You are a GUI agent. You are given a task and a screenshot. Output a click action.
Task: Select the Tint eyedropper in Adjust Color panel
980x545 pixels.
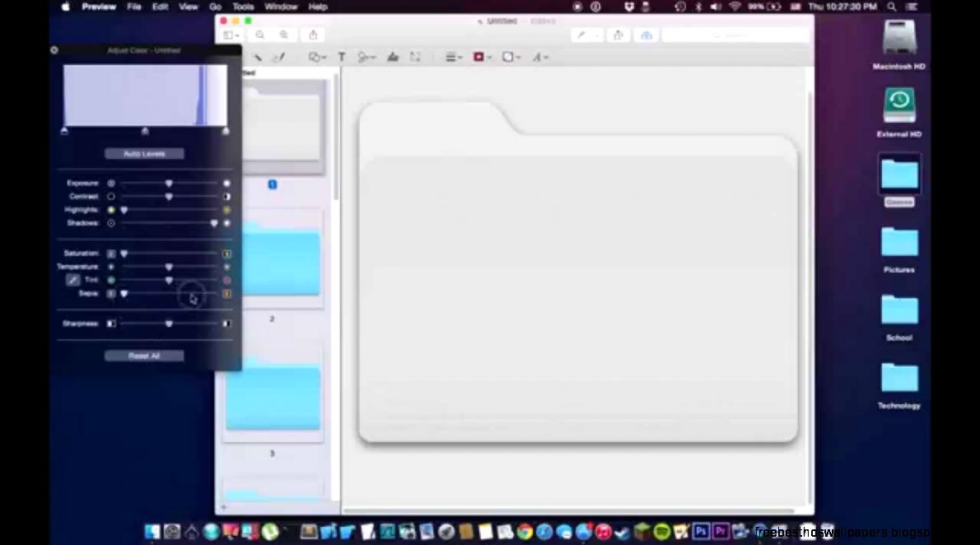tap(73, 280)
